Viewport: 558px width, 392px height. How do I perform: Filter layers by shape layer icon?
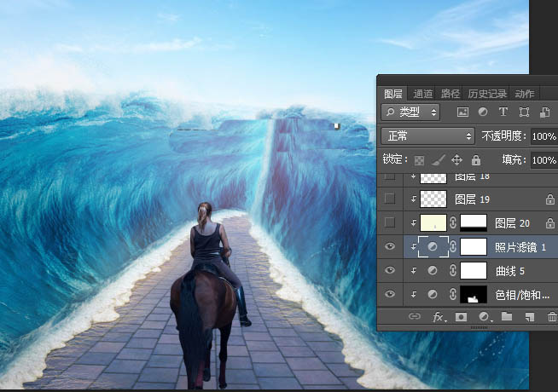point(524,112)
